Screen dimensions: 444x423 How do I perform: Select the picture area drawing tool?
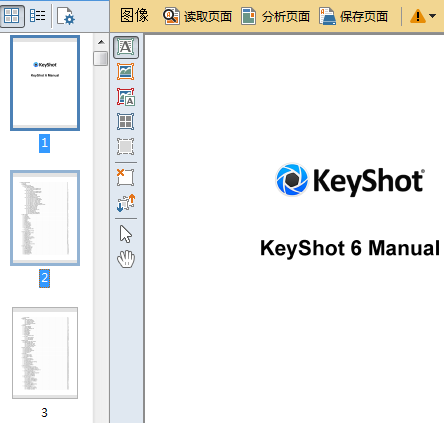point(126,72)
